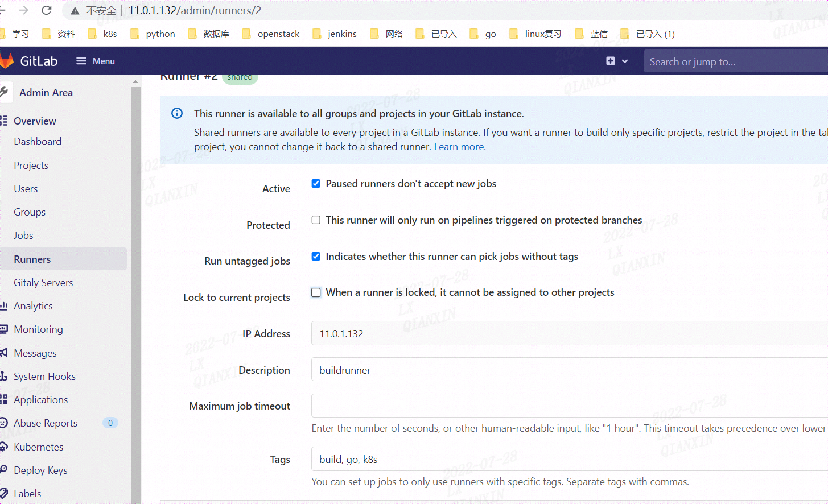The image size is (828, 504).
Task: Click the Analytics chart icon
Action: 4,305
